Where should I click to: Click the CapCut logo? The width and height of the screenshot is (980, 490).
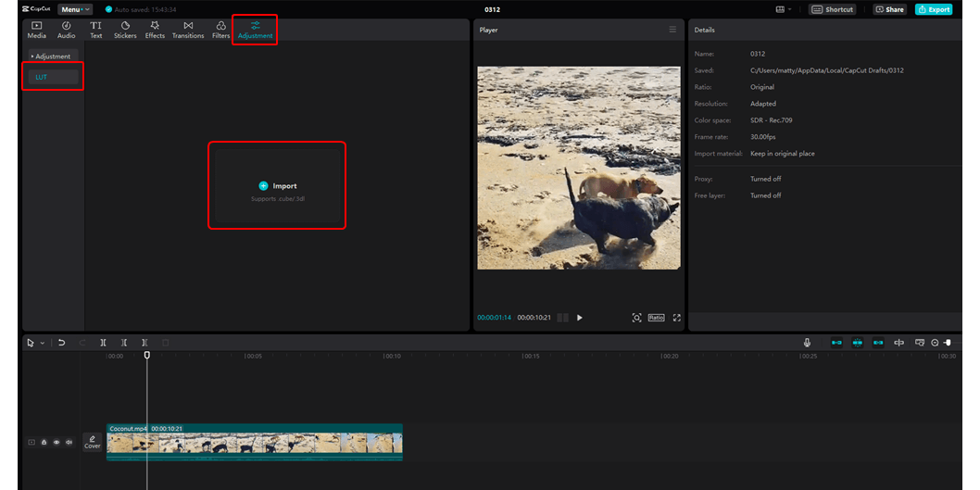(x=37, y=9)
